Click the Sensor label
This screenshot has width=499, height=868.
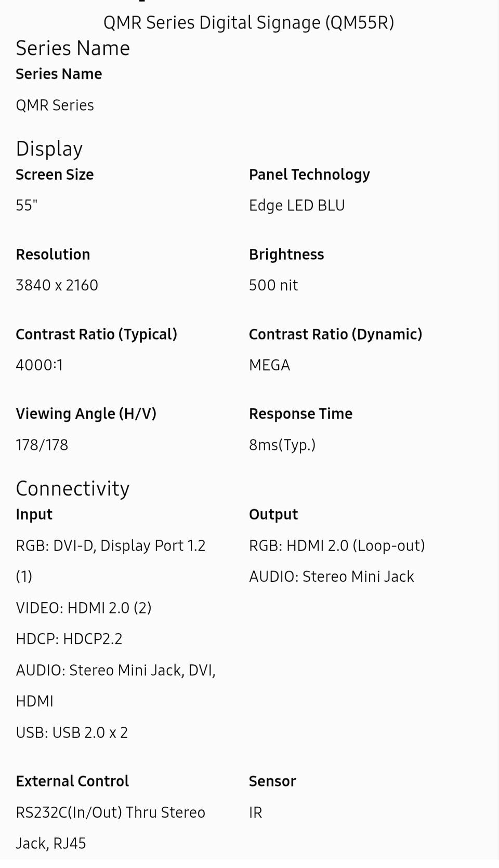click(272, 781)
